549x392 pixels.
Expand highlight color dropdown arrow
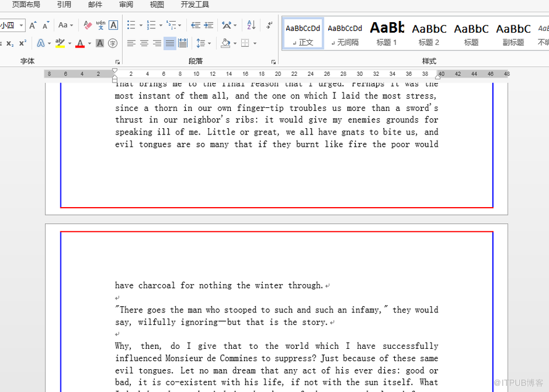pos(70,43)
